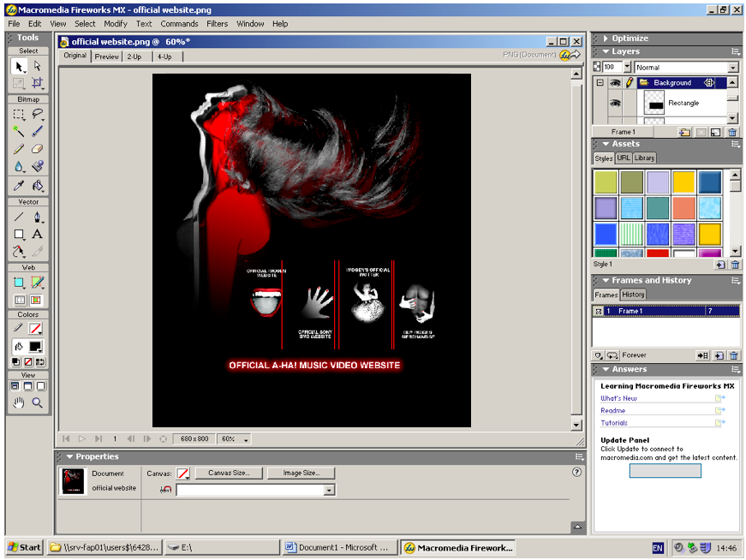
Task: Activate the Zoom magnifier tool
Action: [37, 403]
